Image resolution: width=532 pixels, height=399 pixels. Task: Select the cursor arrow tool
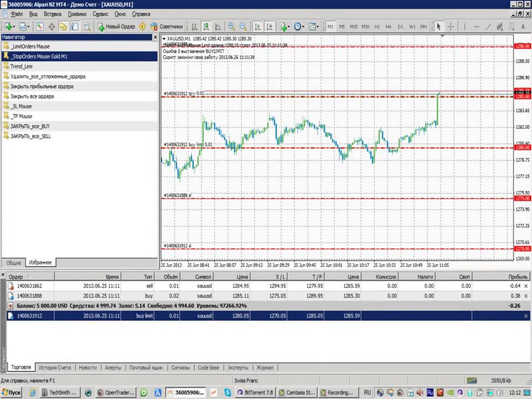[x=439, y=27]
